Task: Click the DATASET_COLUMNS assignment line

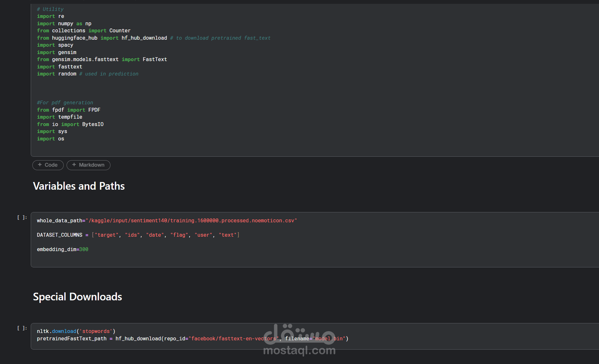Action: click(138, 235)
